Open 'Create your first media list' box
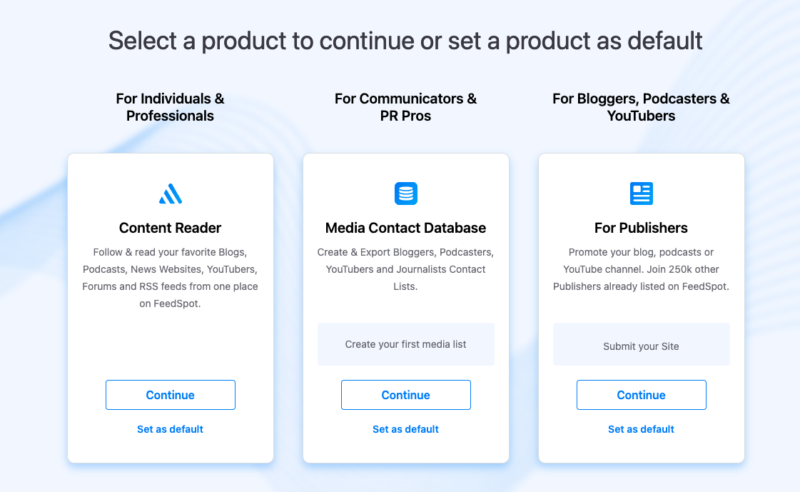 405,344
